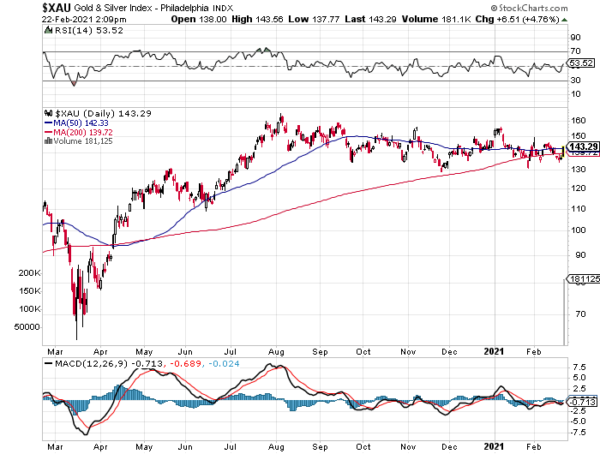Click the 2021 label on the time axis
This screenshot has width=600, height=454.
tap(494, 352)
